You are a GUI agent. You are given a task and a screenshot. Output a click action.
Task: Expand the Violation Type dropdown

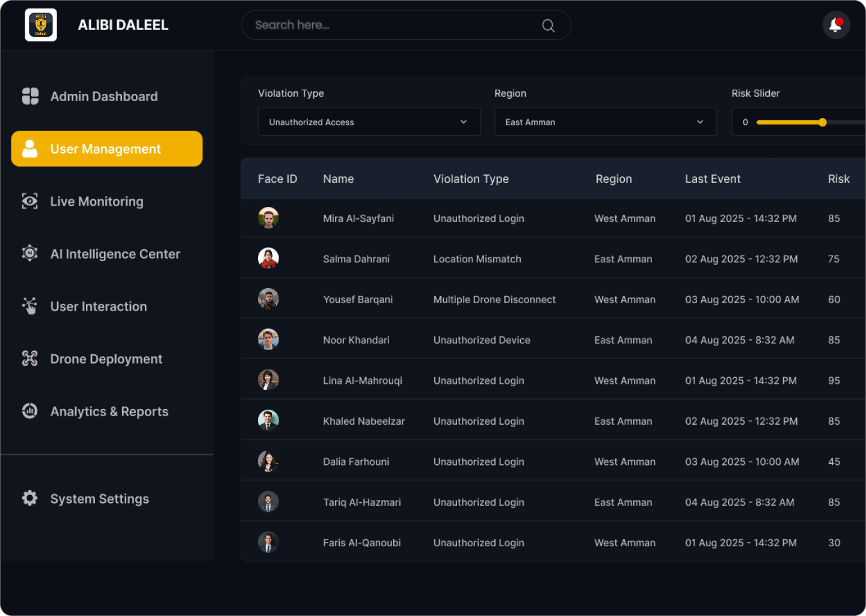pos(369,122)
